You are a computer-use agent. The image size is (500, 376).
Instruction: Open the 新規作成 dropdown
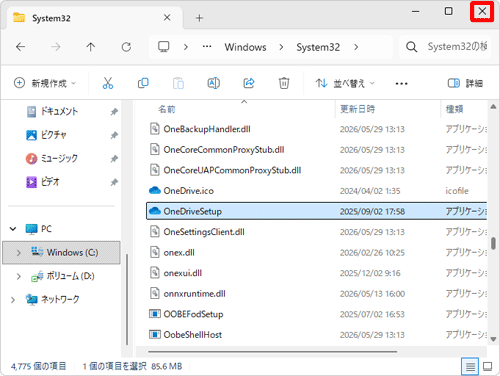coord(45,83)
